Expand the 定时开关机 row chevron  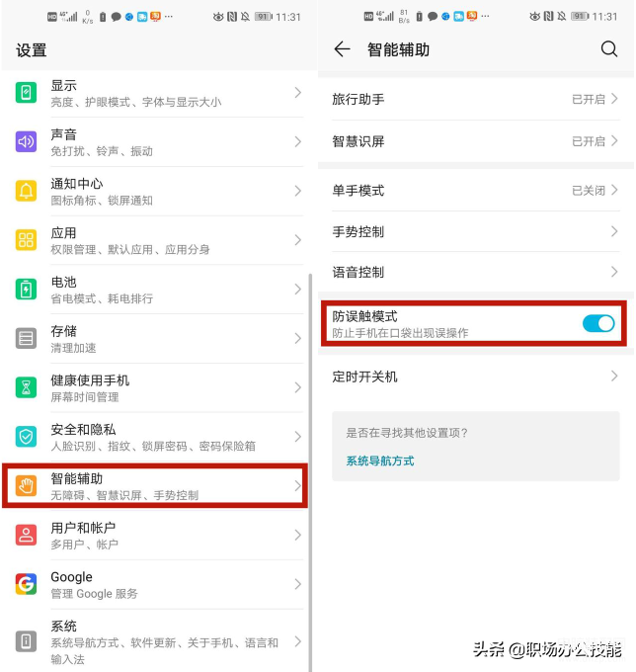tap(614, 377)
